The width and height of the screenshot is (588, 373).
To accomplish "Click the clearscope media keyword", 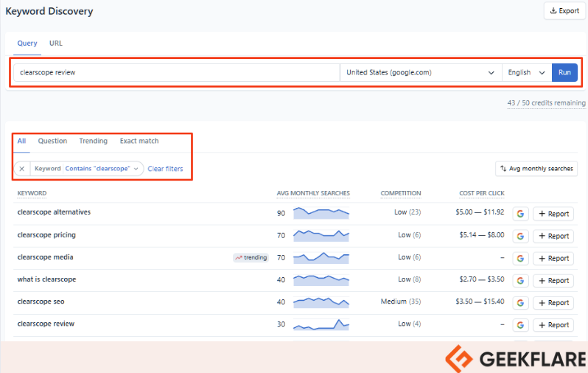I will coord(45,257).
